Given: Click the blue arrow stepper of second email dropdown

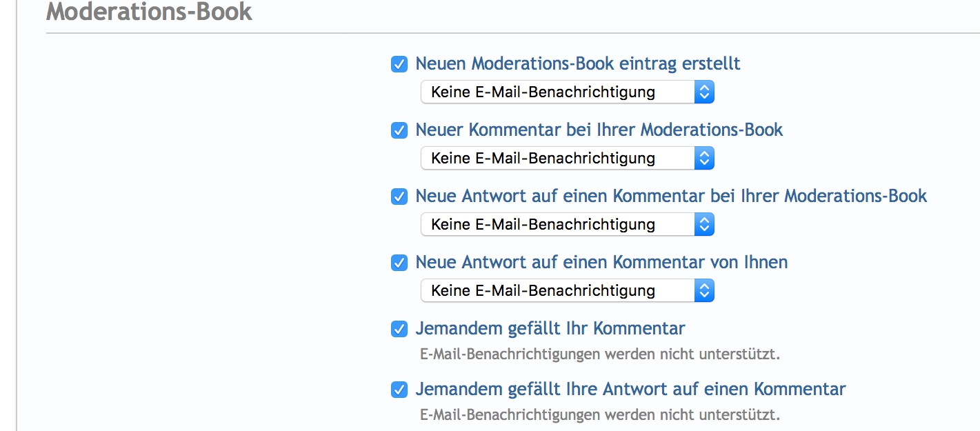Looking at the screenshot, I should pos(703,158).
